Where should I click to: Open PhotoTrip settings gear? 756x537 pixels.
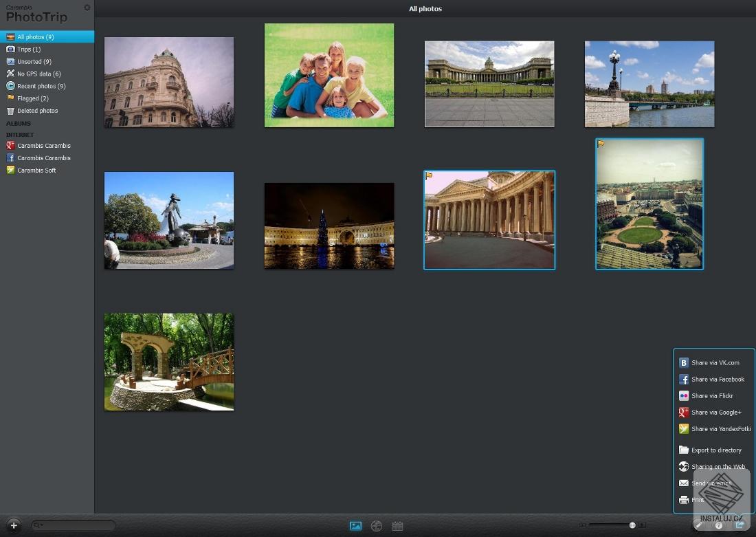click(87, 8)
